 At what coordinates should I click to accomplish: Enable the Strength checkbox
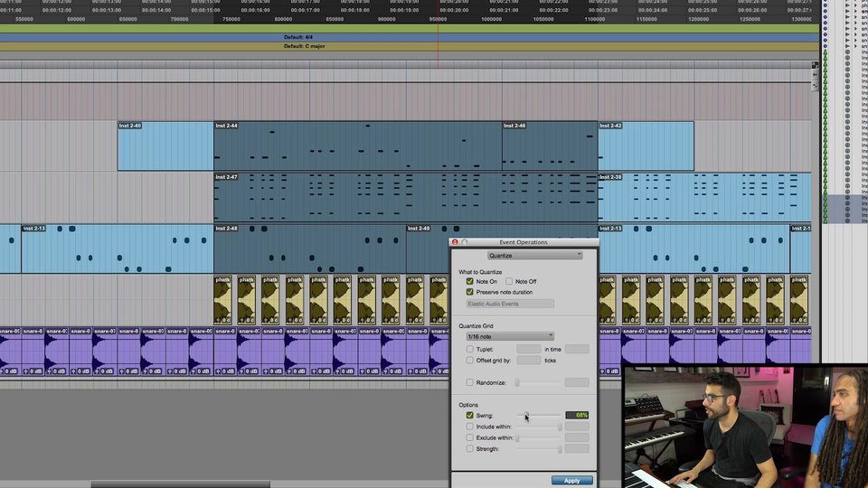click(x=469, y=449)
